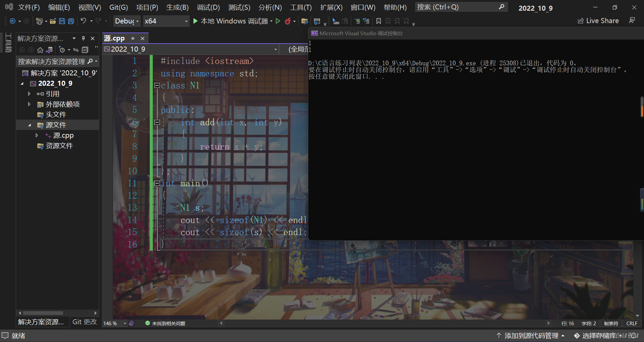The height and width of the screenshot is (342, 644).
Task: Save the current file with the Save icon
Action: pyautogui.click(x=62, y=21)
